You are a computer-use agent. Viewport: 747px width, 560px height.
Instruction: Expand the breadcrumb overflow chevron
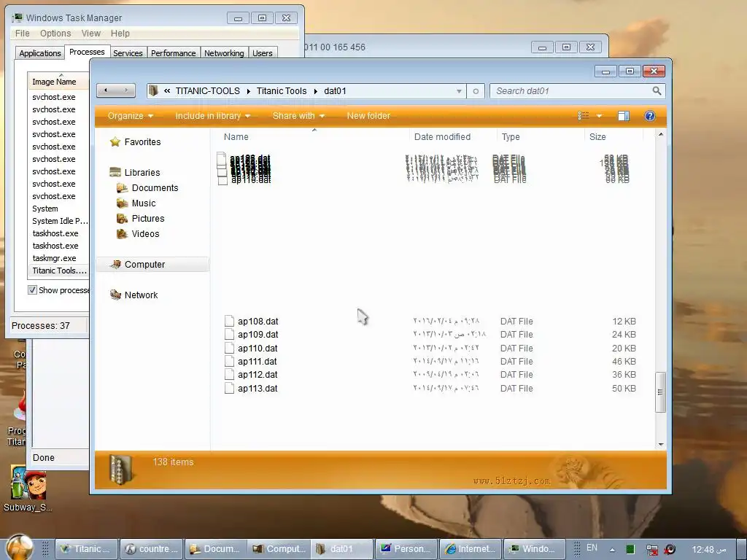(167, 91)
